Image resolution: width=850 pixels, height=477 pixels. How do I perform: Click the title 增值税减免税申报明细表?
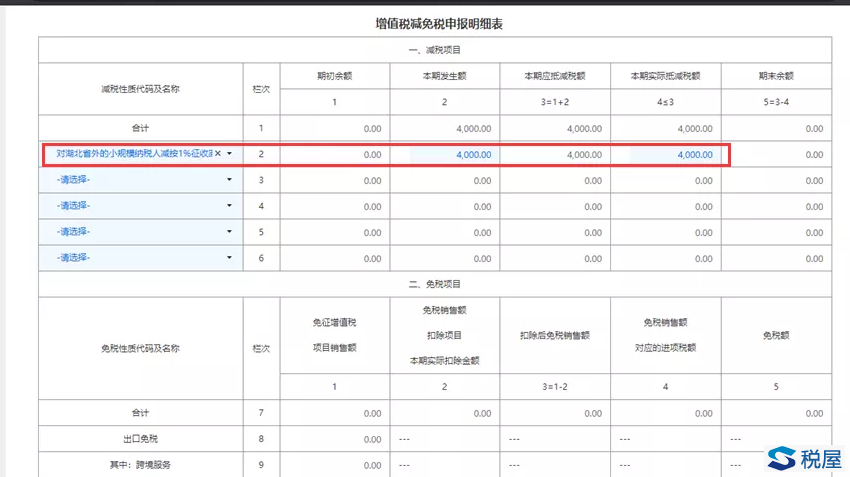tap(439, 24)
